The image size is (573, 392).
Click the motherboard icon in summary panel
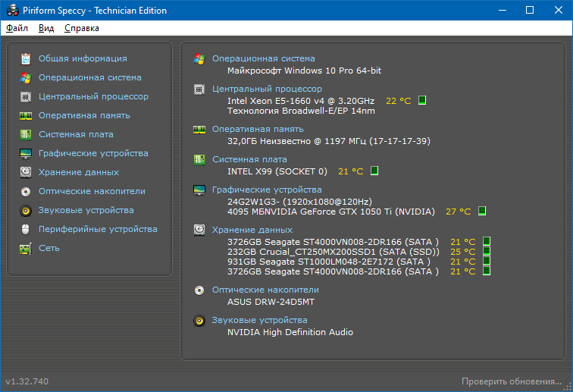click(x=199, y=159)
